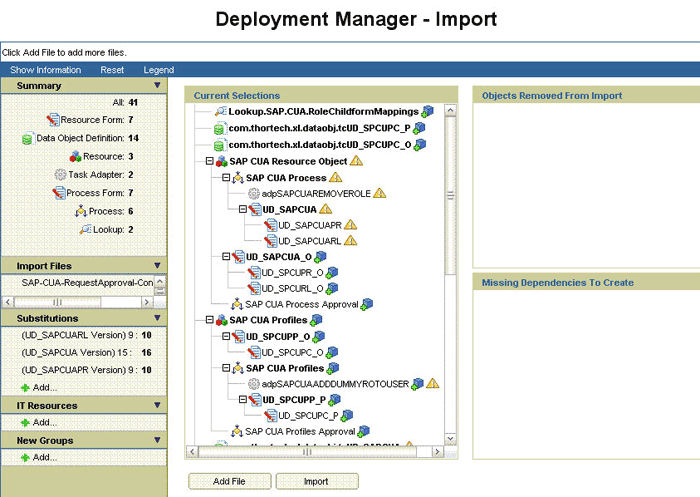The width and height of the screenshot is (700, 497).
Task: Collapse the Import Files panel
Action: point(157,265)
